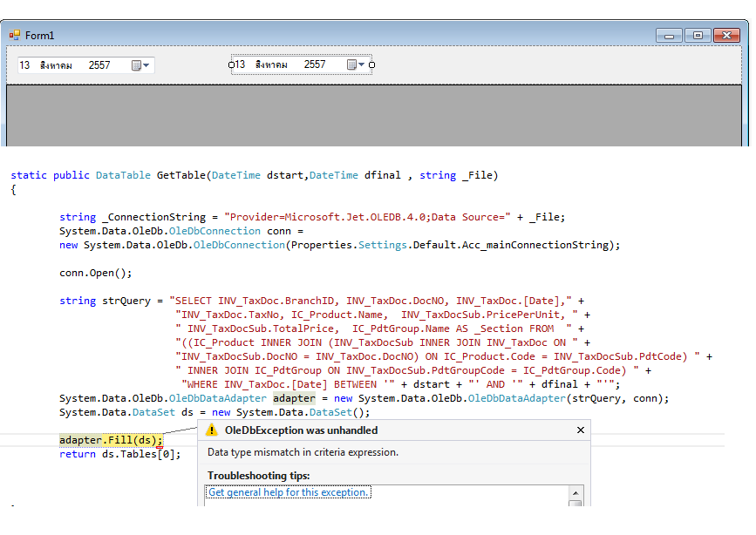
Task: Click the exception warning triangle icon
Action: click(211, 430)
